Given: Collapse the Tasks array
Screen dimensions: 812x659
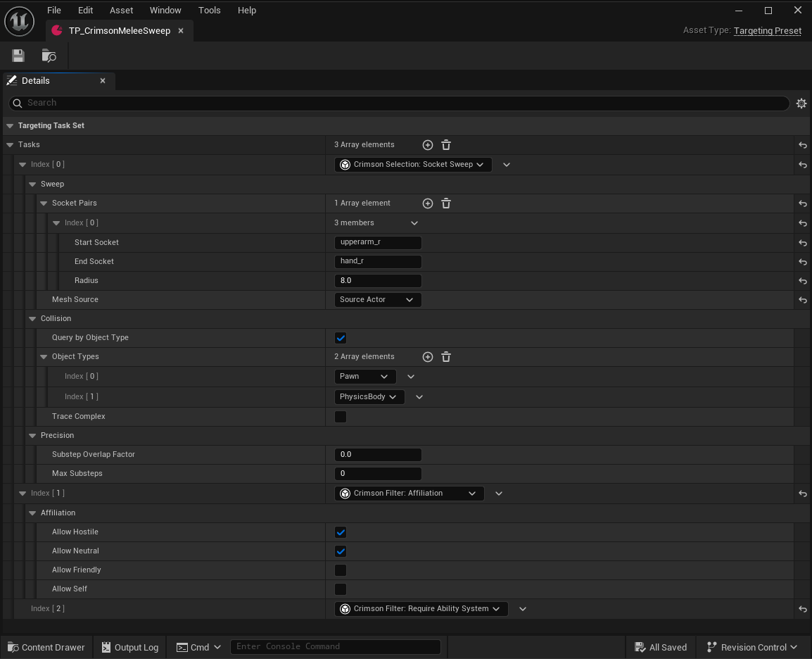Looking at the screenshot, I should click(x=10, y=145).
